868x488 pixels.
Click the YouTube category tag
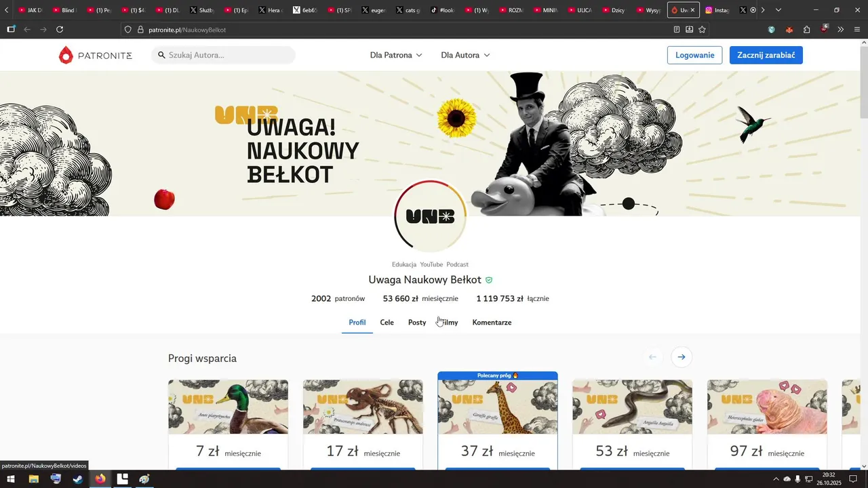pyautogui.click(x=431, y=264)
